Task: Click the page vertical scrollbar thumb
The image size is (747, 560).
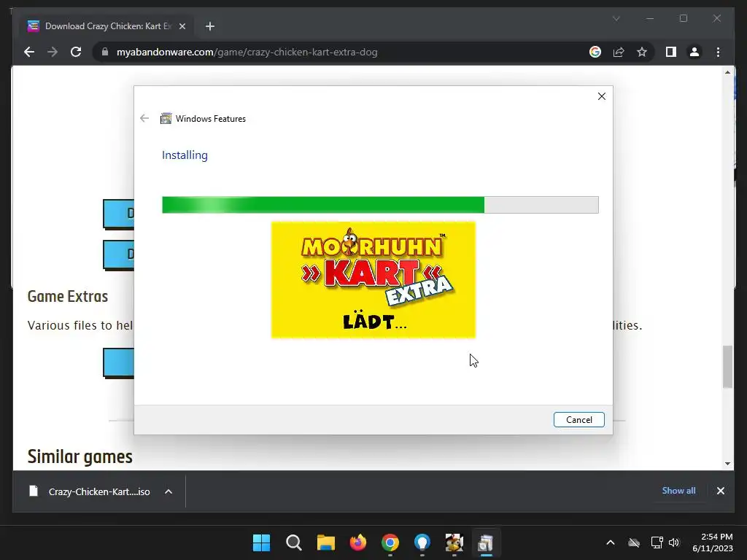Action: coord(727,367)
